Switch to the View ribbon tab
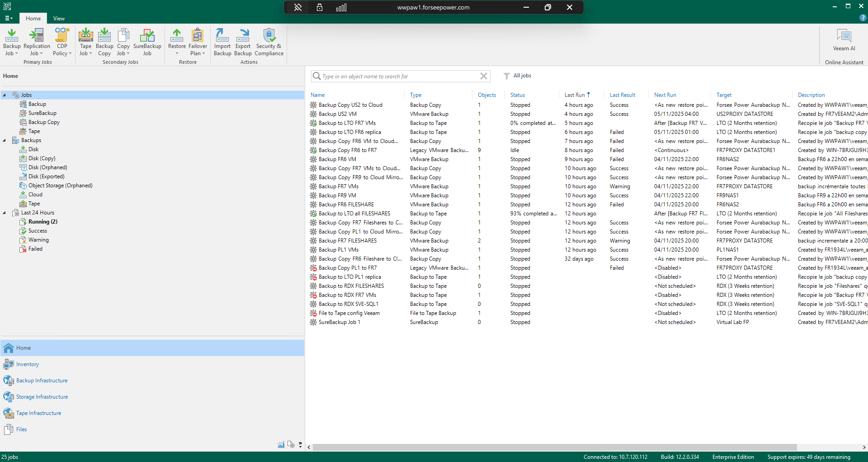The height and width of the screenshot is (462, 868). 58,18
